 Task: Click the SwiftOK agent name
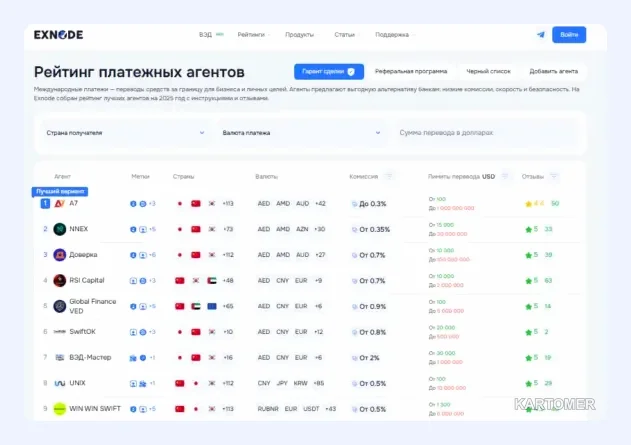click(x=82, y=332)
